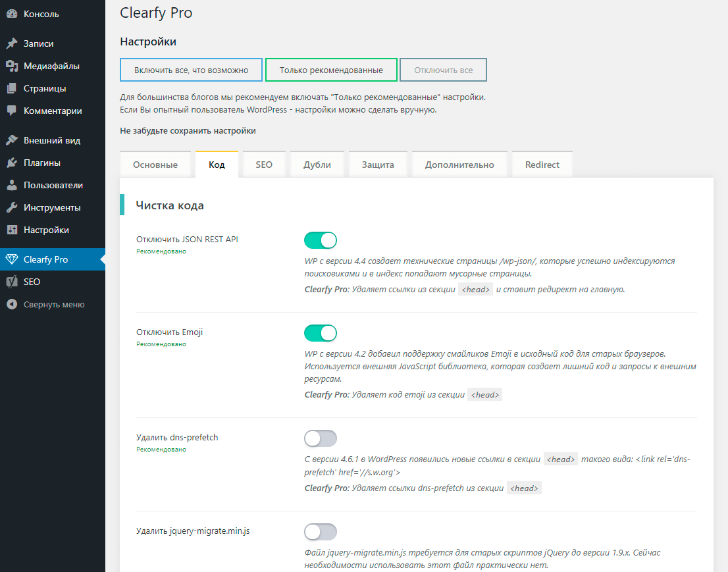Viewport: 728px width, 572px height.
Task: Click the Плагины plug icon
Action: (x=12, y=163)
